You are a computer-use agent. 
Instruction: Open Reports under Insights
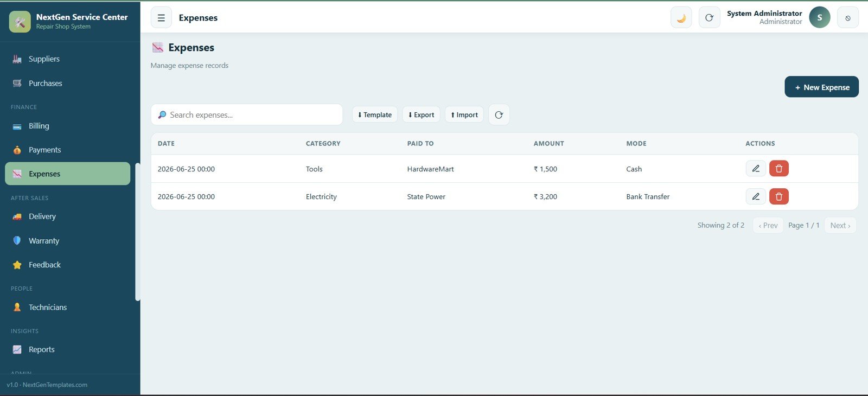67,349
